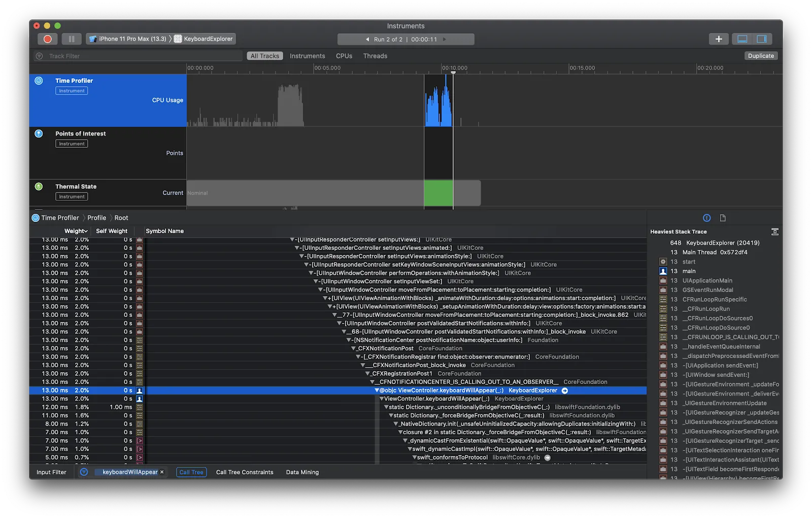Collapse the NSNotificationCenter postNotificationName row
The image size is (812, 518).
coord(349,340)
